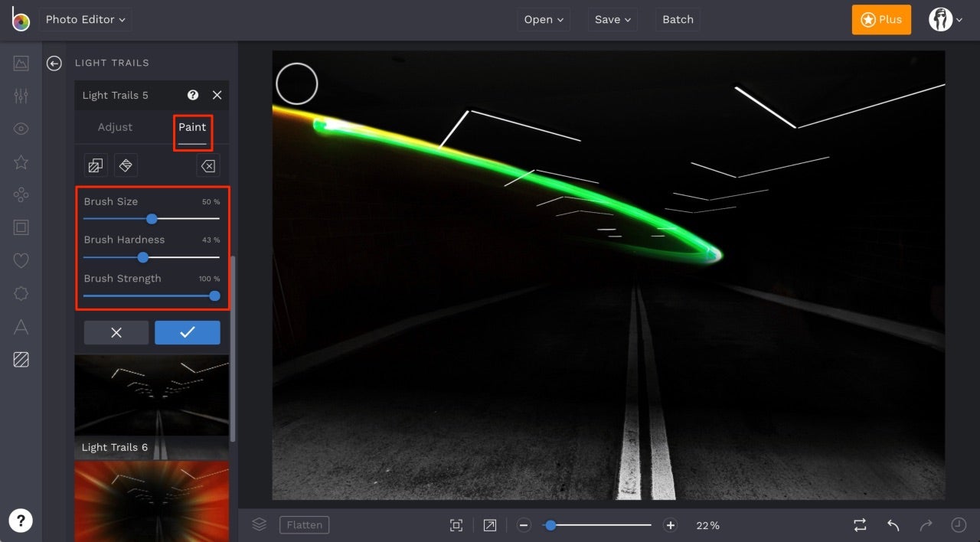
Task: Toggle before-and-after comparison view
Action: click(859, 525)
